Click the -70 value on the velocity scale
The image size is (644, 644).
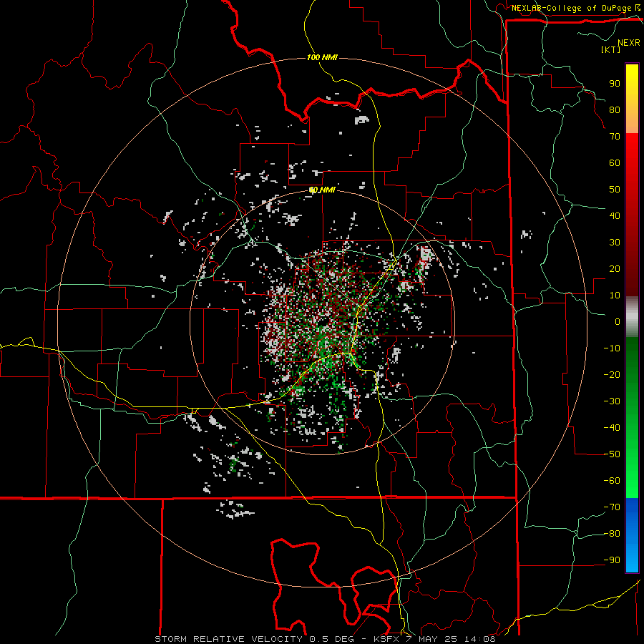click(612, 507)
